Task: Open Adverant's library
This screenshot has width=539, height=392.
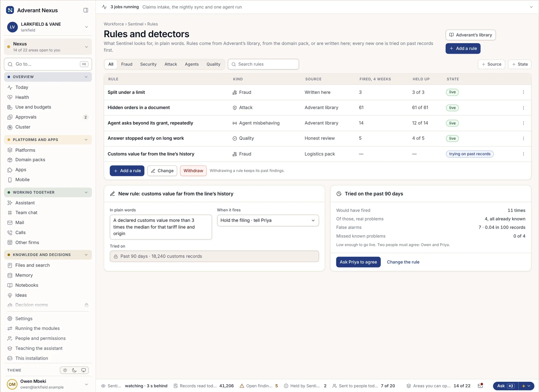Action: [471, 35]
